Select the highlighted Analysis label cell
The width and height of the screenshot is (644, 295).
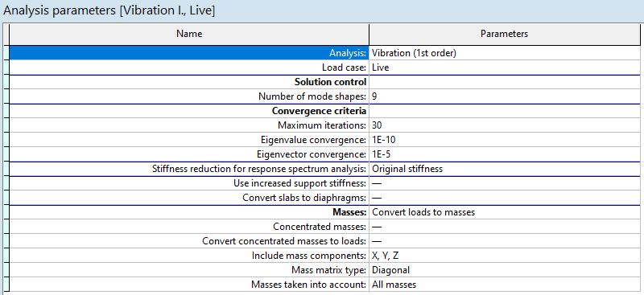(x=189, y=53)
